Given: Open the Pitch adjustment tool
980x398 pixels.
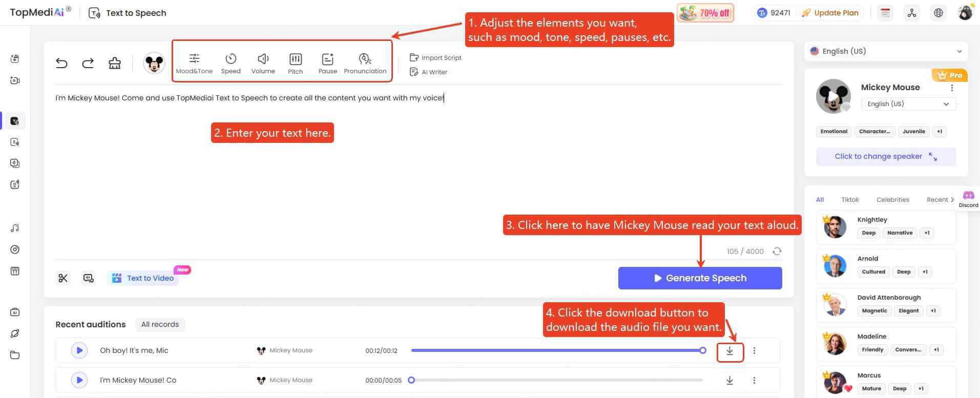Looking at the screenshot, I should point(296,64).
